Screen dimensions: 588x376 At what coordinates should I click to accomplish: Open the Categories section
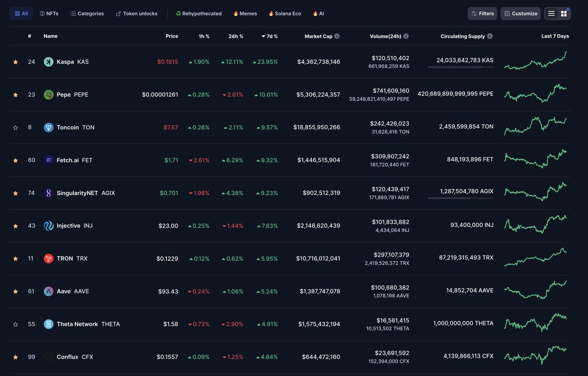pyautogui.click(x=87, y=13)
